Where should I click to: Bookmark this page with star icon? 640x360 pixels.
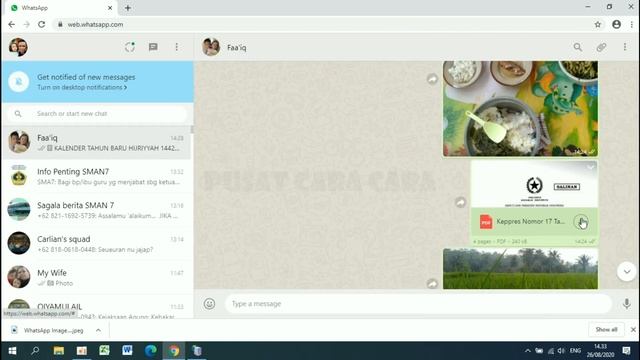point(598,24)
